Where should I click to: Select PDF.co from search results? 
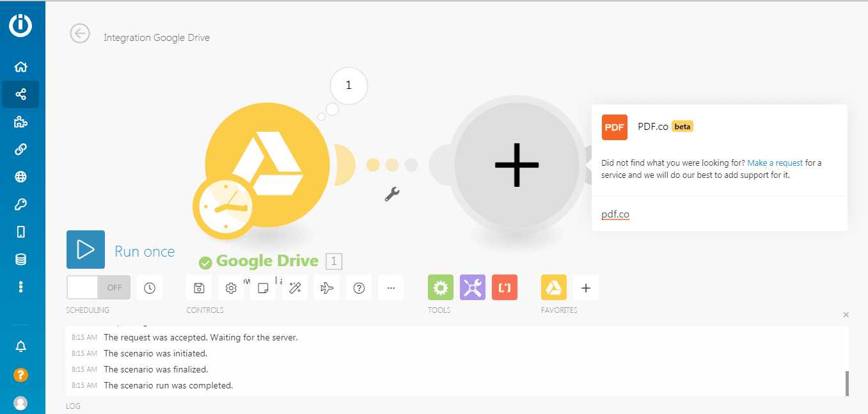point(652,127)
